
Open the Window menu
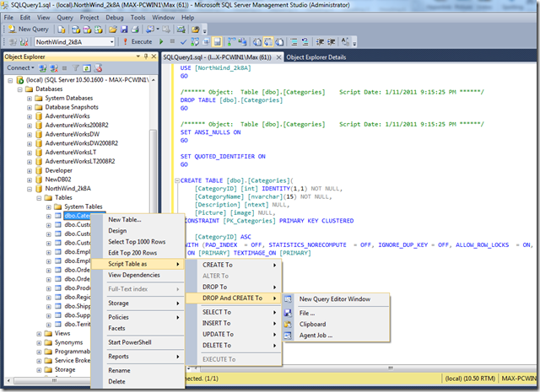pyautogui.click(x=163, y=18)
